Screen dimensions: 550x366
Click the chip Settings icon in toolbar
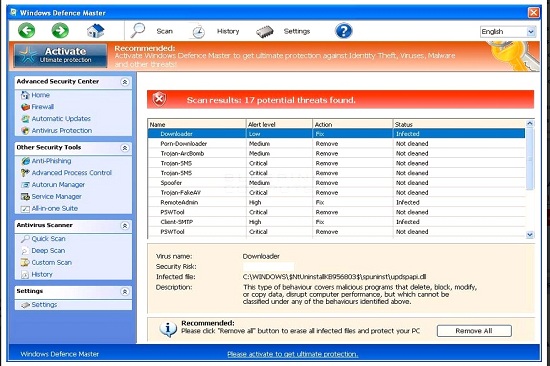point(265,32)
